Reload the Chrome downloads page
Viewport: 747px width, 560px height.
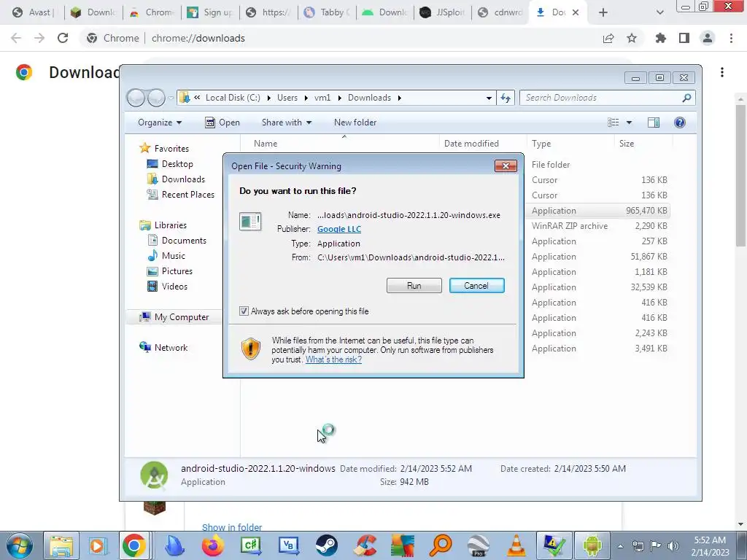point(63,38)
